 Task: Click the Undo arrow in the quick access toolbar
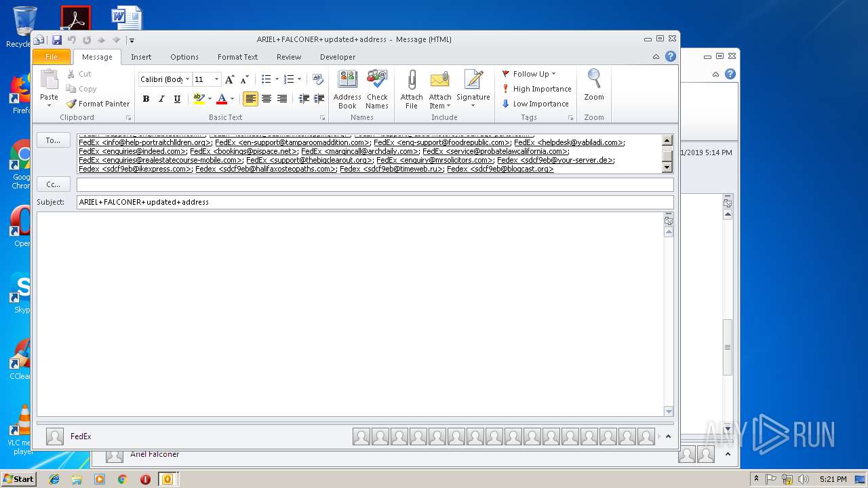coord(71,40)
